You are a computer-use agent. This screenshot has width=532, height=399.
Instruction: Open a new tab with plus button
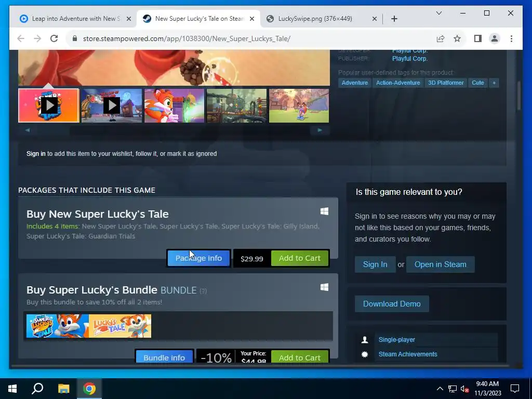coord(394,19)
